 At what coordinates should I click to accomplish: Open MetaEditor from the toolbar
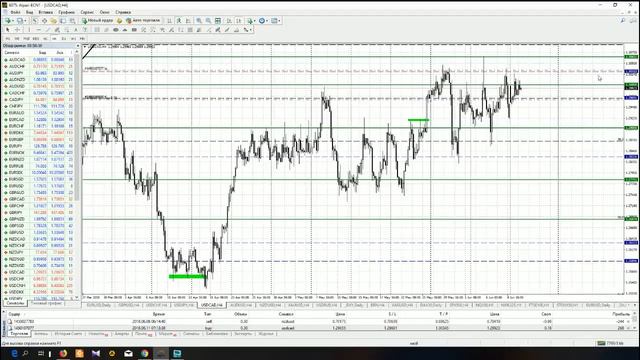(x=119, y=20)
